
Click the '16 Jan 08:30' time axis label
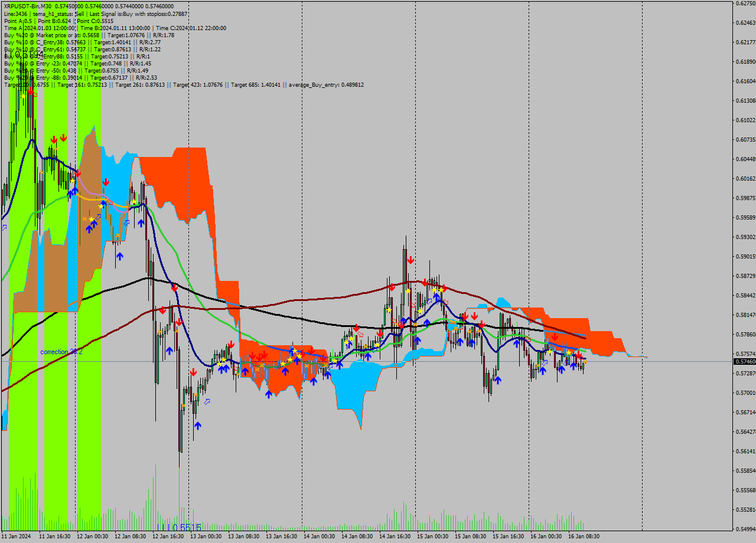[x=584, y=537]
